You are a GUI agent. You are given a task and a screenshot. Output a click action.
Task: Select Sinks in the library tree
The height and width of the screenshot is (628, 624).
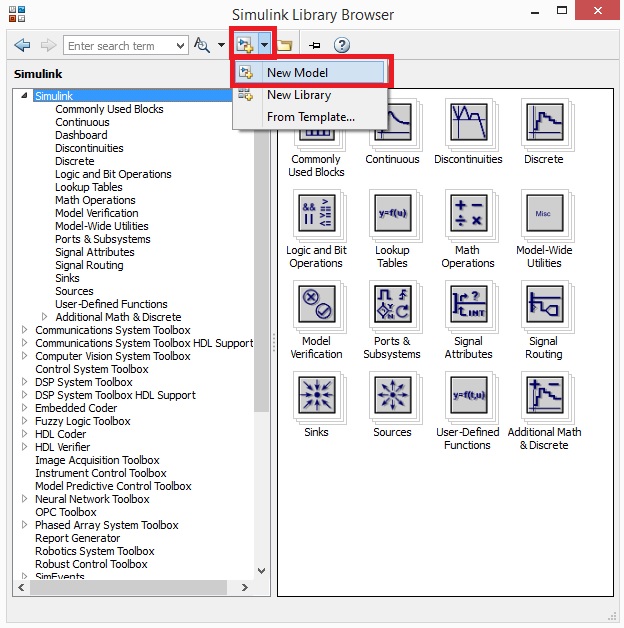pos(67,278)
